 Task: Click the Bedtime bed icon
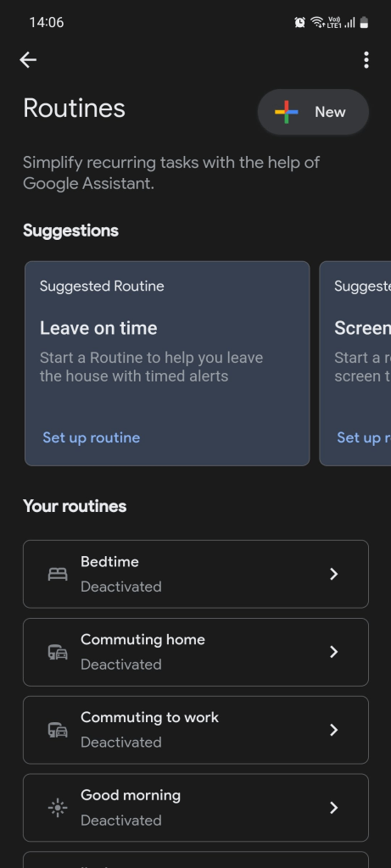click(58, 574)
